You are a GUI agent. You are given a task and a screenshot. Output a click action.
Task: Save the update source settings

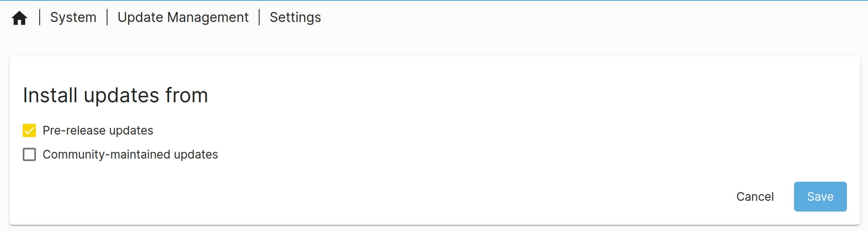820,197
